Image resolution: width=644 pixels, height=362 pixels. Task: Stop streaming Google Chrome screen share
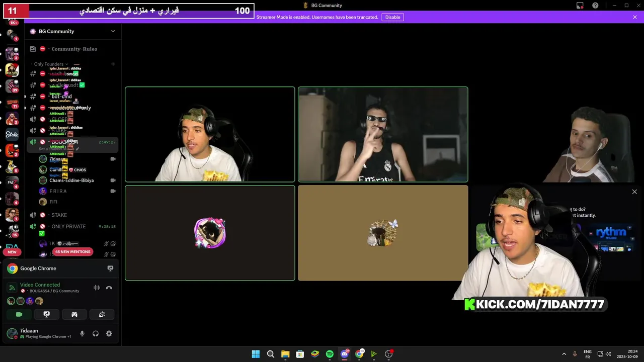pyautogui.click(x=110, y=268)
